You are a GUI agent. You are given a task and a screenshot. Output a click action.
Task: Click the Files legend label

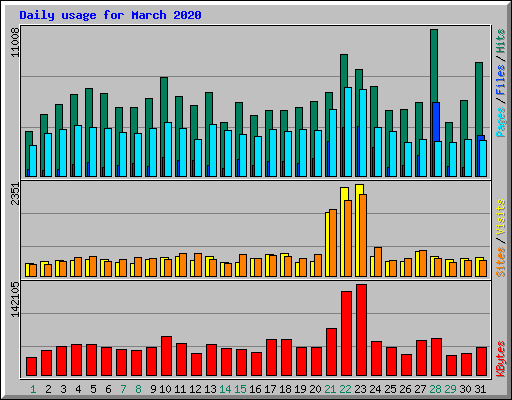[x=500, y=79]
